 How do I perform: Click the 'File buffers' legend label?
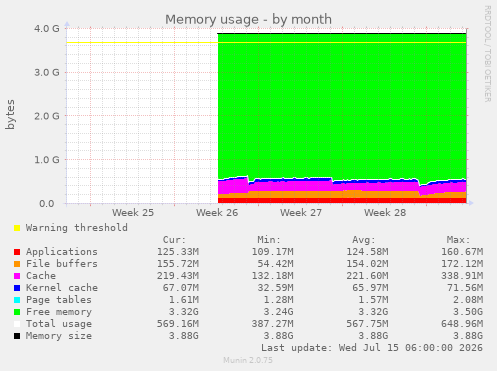[x=62, y=264]
